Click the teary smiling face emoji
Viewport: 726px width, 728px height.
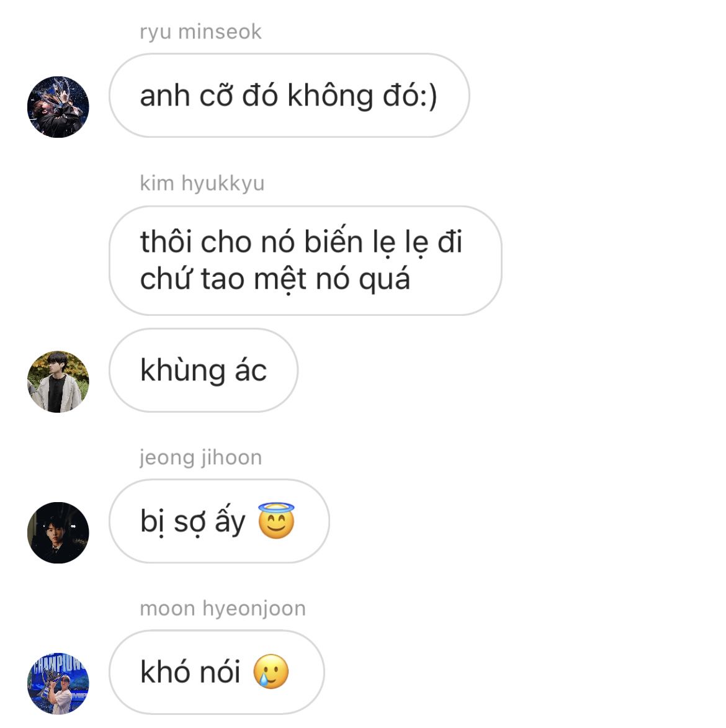271,672
